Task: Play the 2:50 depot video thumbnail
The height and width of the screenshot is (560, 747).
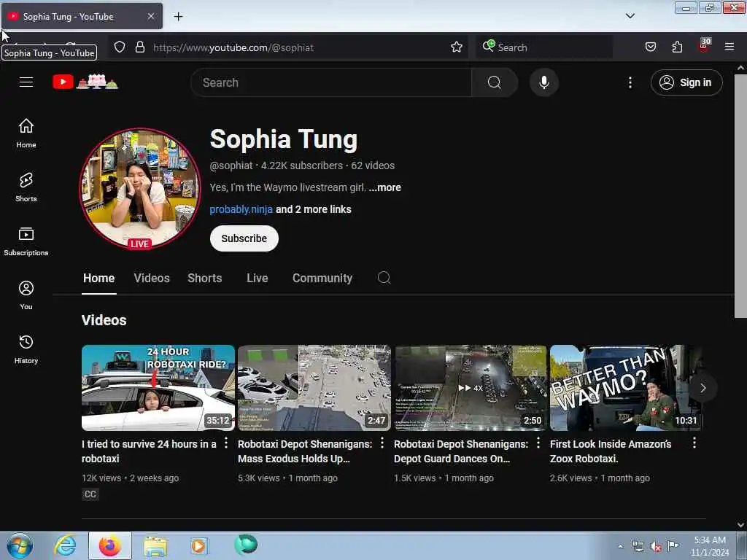Action: point(471,388)
